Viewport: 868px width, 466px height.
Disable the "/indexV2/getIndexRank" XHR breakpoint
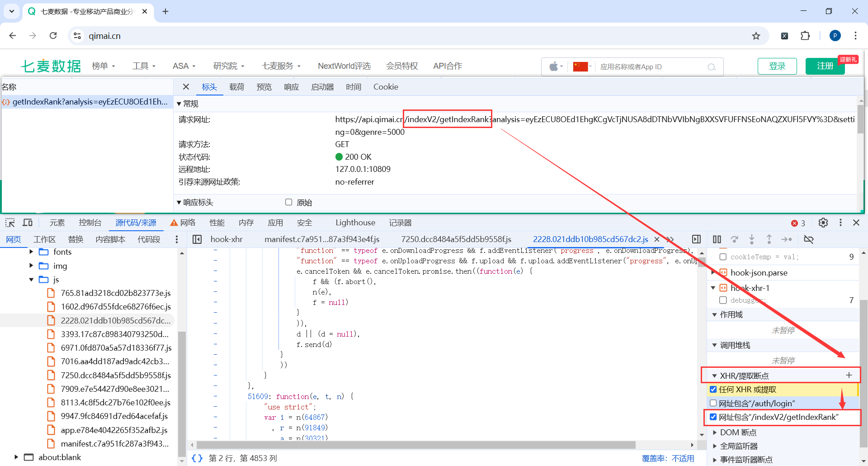713,417
